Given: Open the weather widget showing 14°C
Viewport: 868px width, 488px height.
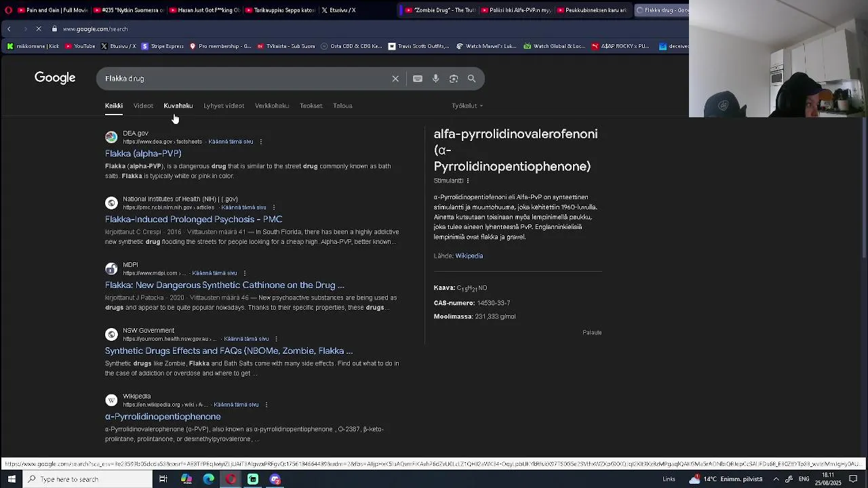Looking at the screenshot, I should 726,479.
